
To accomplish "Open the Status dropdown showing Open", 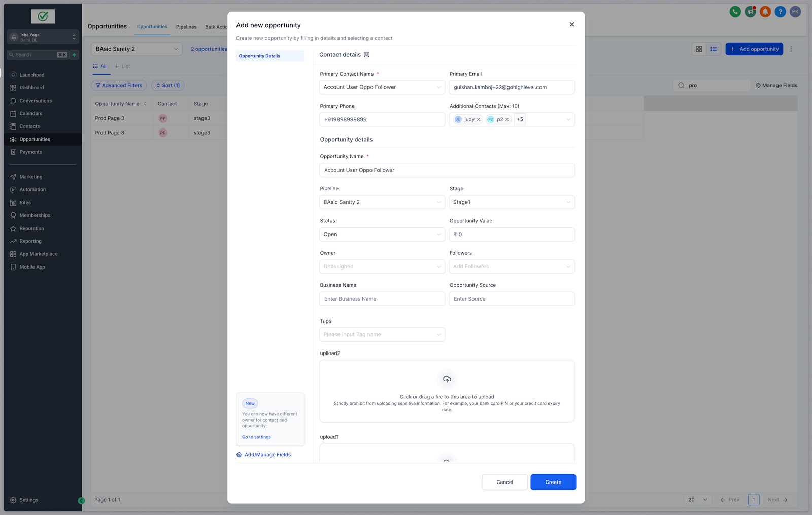I will pos(382,234).
